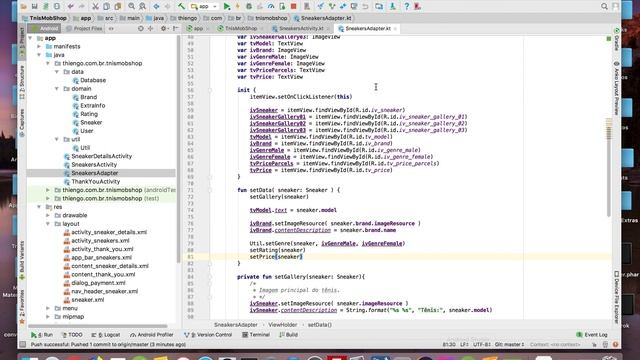The height and width of the screenshot is (360, 640).
Task: Open the Logcat tool window
Action: pos(106,335)
